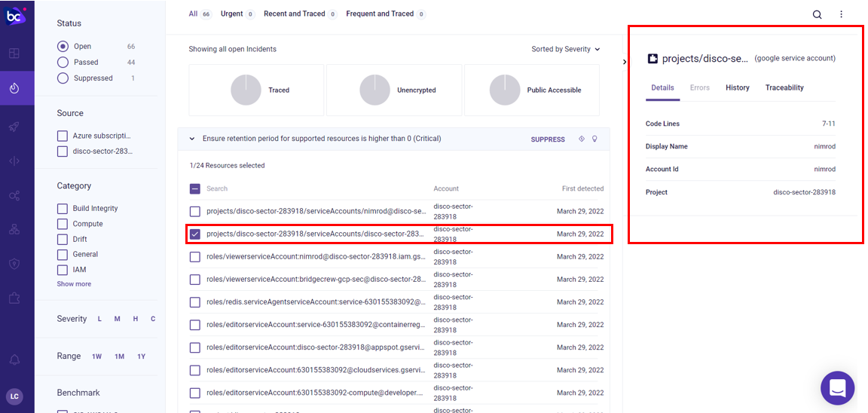Switch to Recent and Traced tab

[x=301, y=14]
